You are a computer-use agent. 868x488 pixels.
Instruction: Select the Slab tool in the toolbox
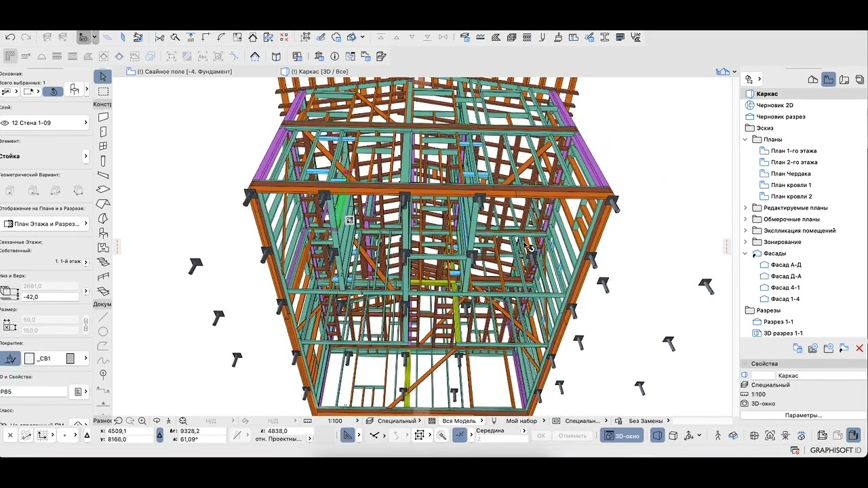[103, 189]
